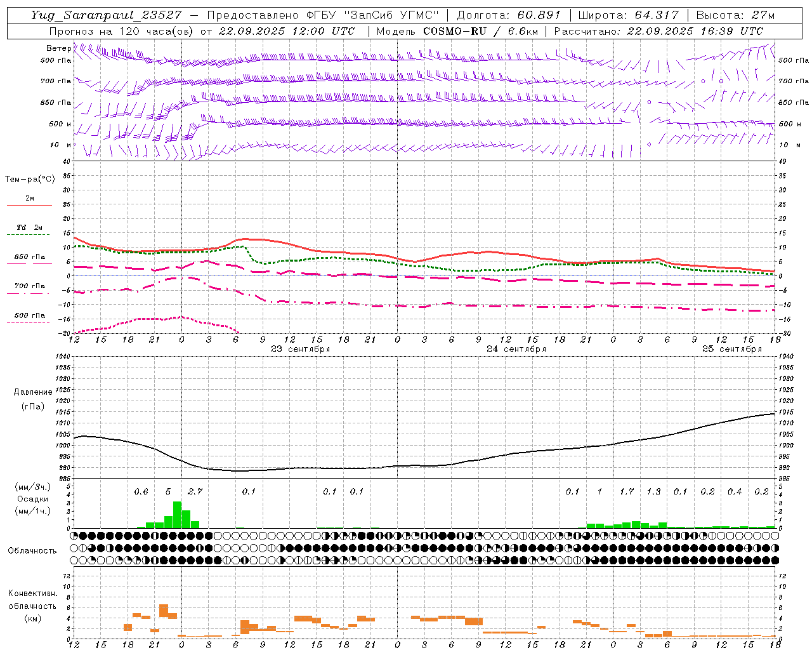The width and height of the screenshot is (812, 650).
Task: Select the 700 гПа temperature legend entry
Action: [x=29, y=289]
